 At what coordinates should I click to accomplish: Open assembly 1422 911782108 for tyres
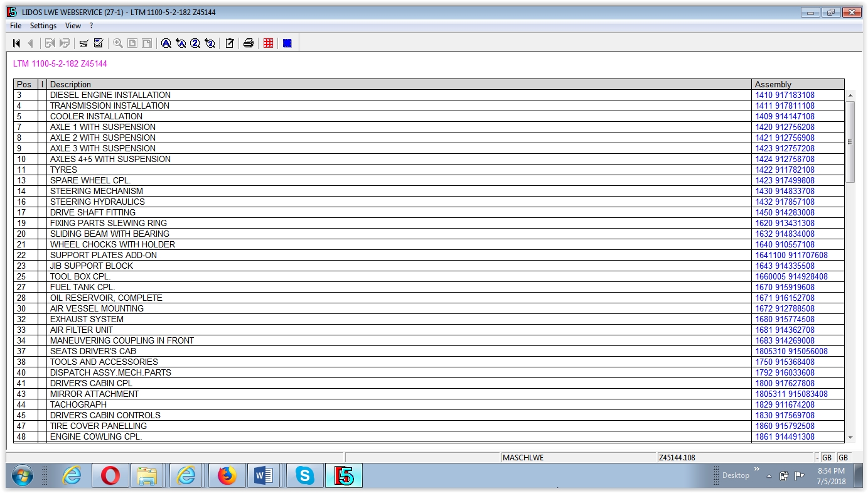point(785,170)
